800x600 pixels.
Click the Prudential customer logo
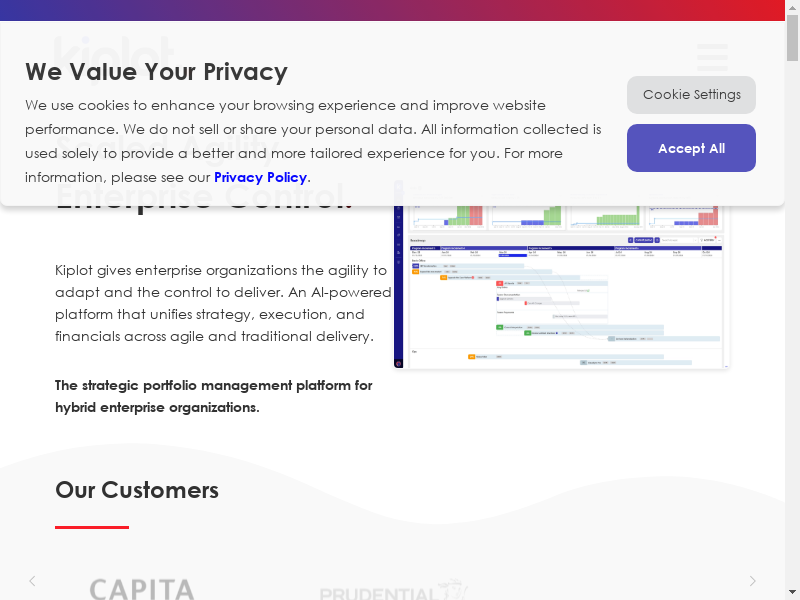click(x=393, y=590)
